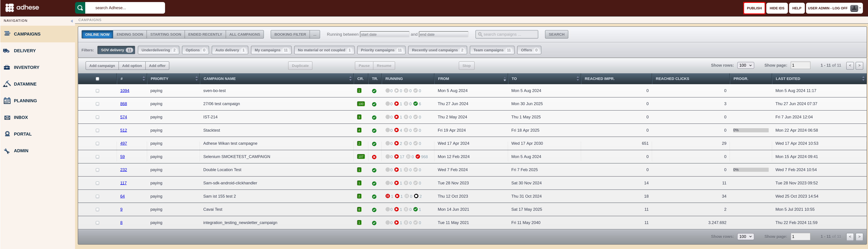Screen dimensions: 868x249
Task: Click the start date input field
Action: [384, 34]
